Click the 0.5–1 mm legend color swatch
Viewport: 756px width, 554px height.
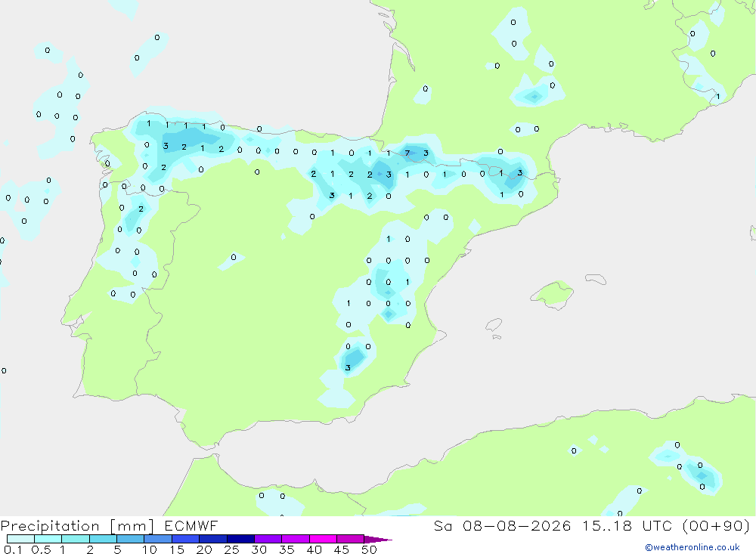(x=48, y=539)
